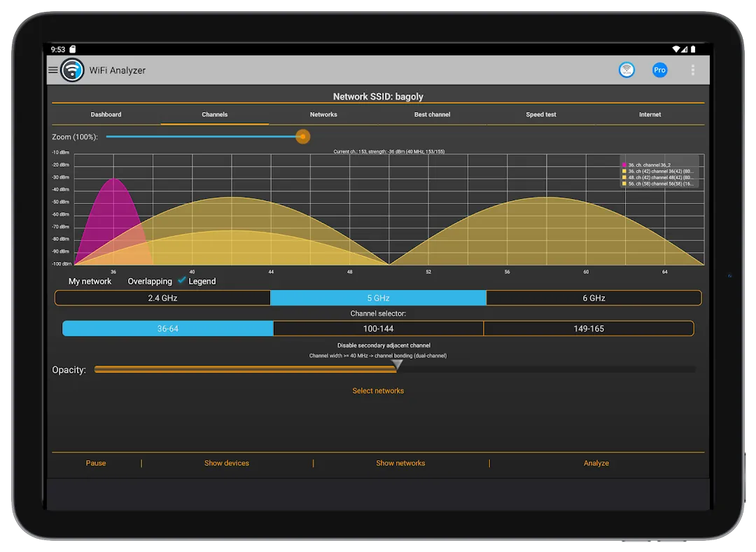Open the Pro upgrade badge
This screenshot has height=552, width=756.
(x=659, y=70)
